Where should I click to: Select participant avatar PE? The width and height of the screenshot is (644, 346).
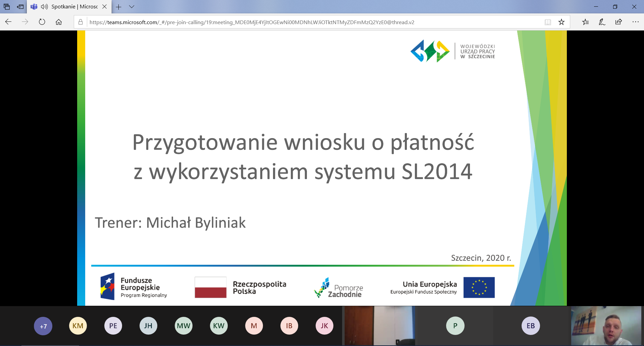pos(113,326)
